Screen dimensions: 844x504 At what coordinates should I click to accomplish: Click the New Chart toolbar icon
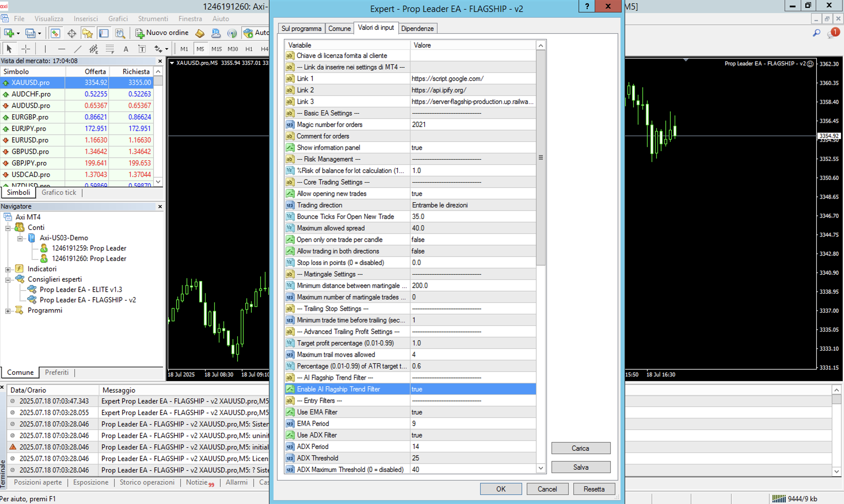coord(9,33)
